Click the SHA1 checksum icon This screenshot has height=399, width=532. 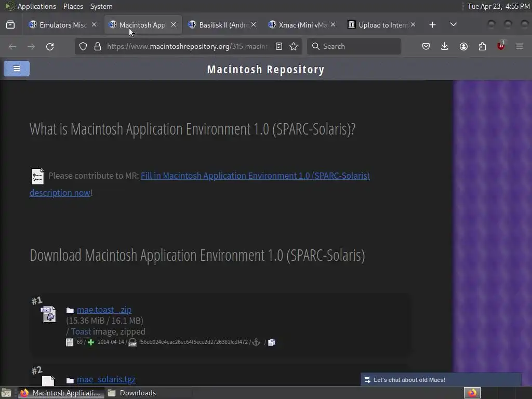(132, 342)
